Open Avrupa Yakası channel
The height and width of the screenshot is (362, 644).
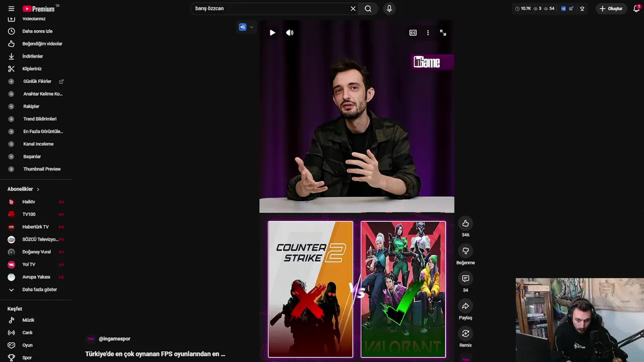pos(36,277)
